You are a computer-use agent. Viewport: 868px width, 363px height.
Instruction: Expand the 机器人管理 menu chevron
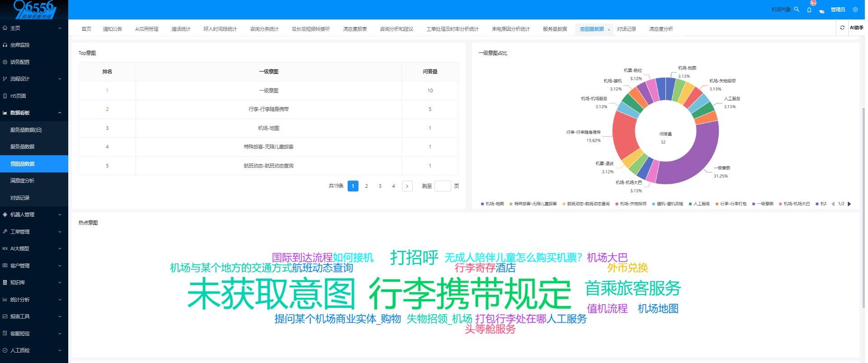pos(60,215)
